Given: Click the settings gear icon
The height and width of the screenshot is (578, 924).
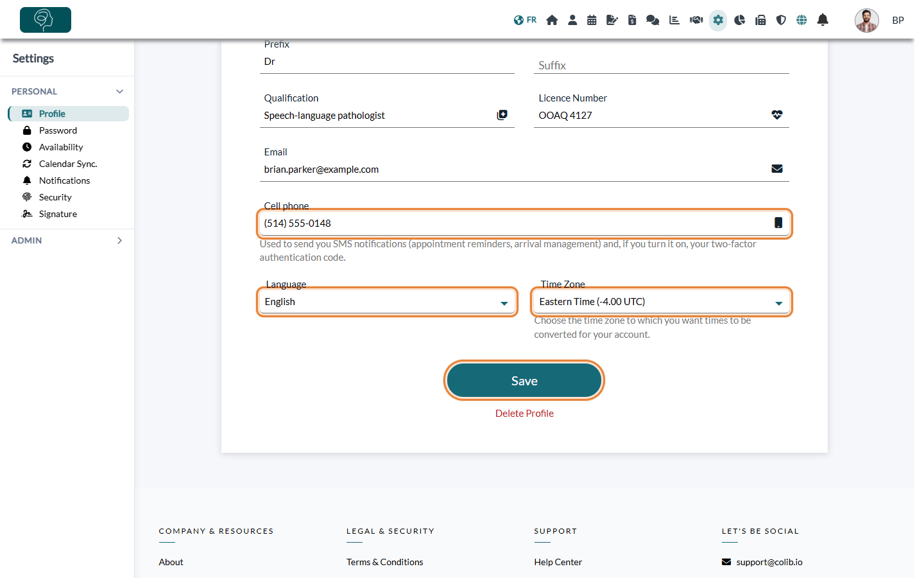Looking at the screenshot, I should pos(718,20).
